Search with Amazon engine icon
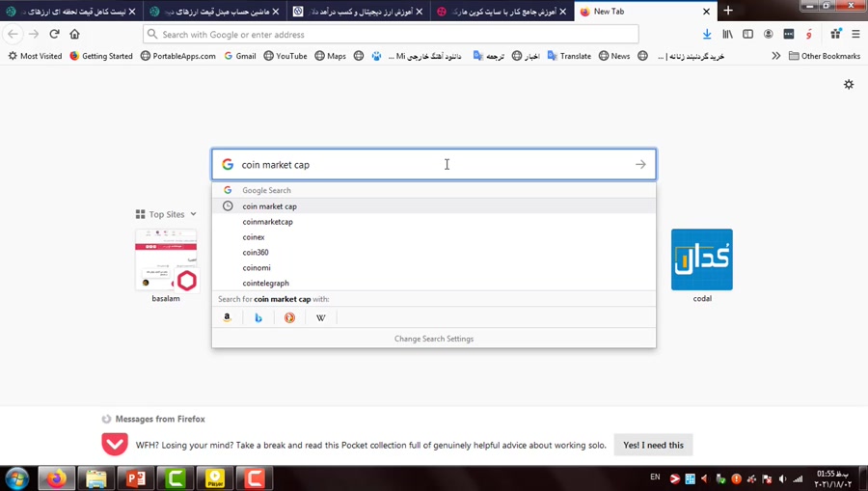 [x=227, y=317]
